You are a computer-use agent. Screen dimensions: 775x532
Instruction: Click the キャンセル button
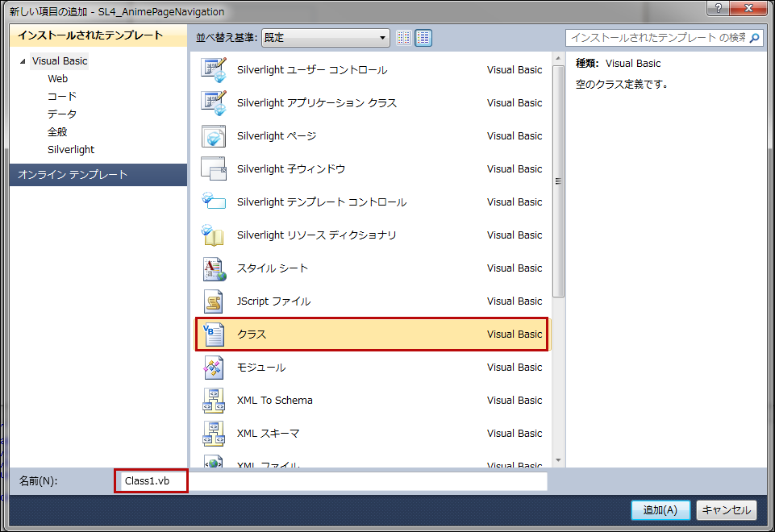tap(727, 510)
